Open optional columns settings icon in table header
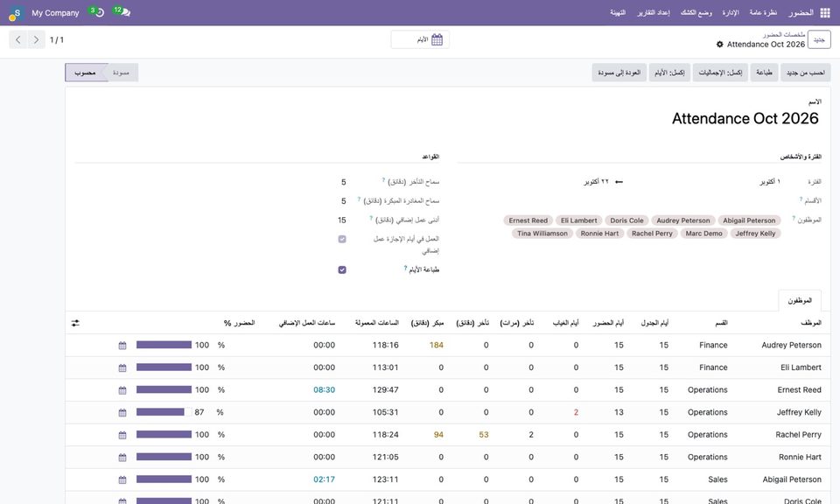The image size is (840, 504). tap(75, 323)
